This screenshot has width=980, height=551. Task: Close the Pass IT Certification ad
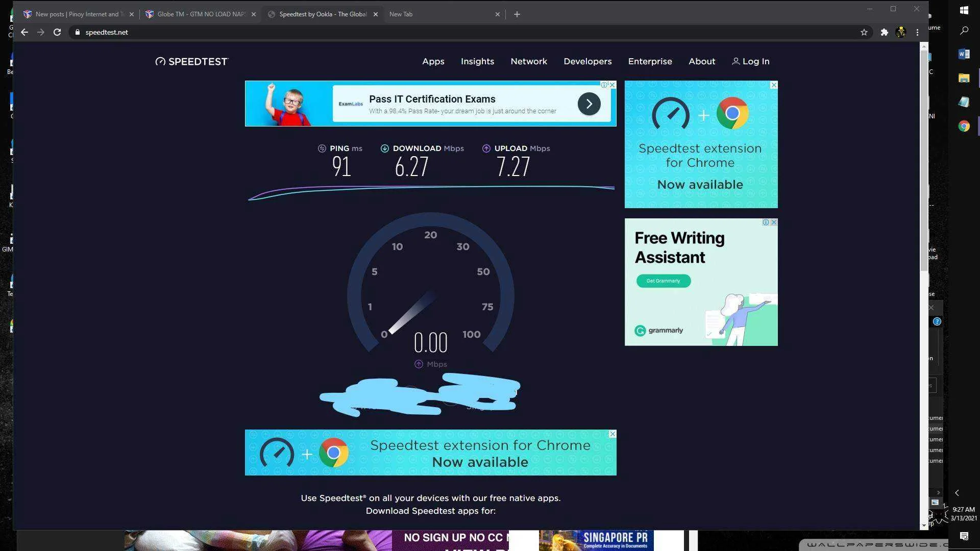pos(612,85)
